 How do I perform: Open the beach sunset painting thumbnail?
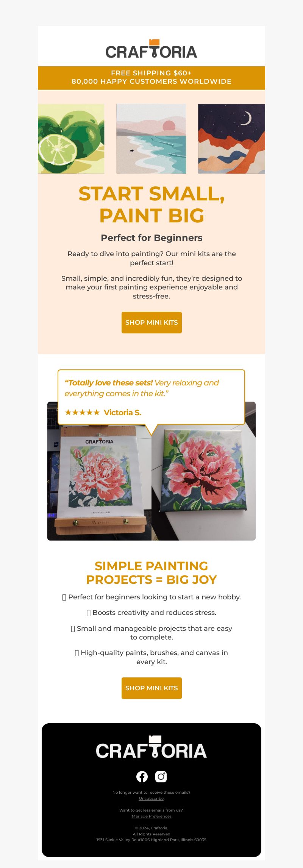[151, 139]
